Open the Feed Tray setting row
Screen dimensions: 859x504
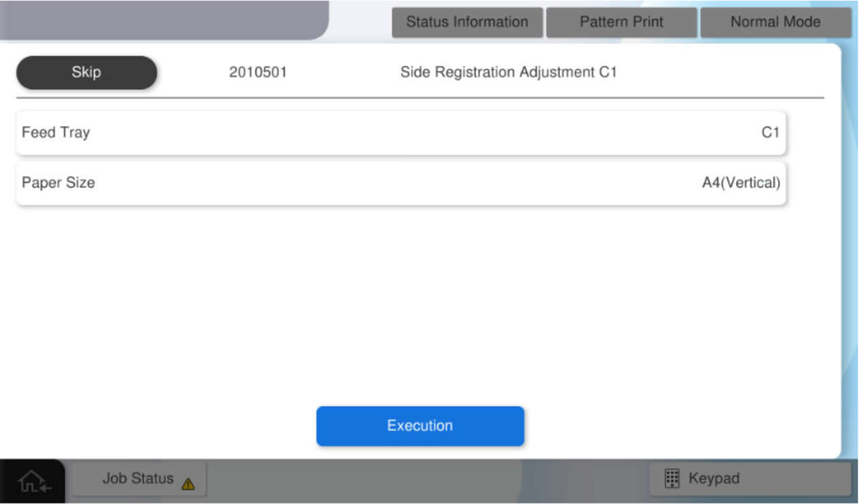401,133
